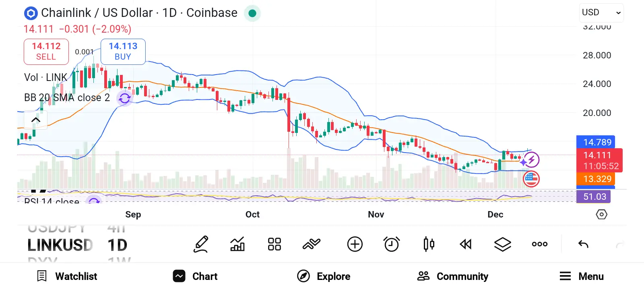The image size is (644, 290).
Task: Create an alert with the alarm clock icon
Action: coord(392,244)
